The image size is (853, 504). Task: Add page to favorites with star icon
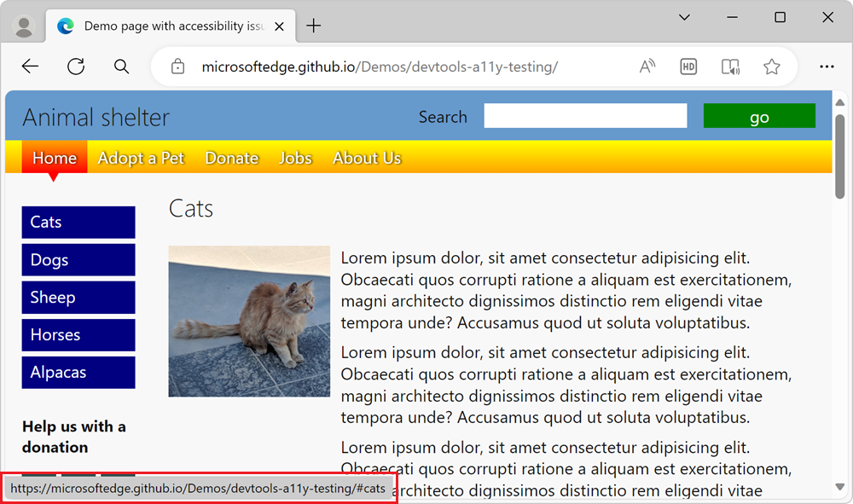(771, 67)
